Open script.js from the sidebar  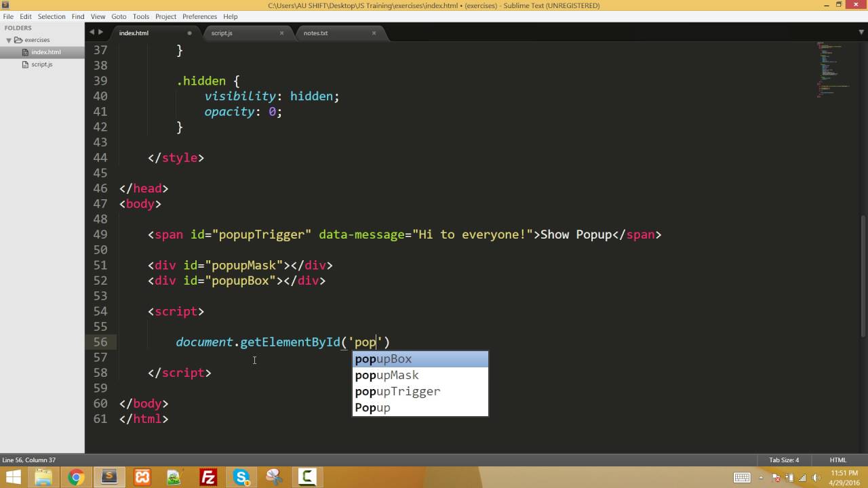tap(42, 64)
